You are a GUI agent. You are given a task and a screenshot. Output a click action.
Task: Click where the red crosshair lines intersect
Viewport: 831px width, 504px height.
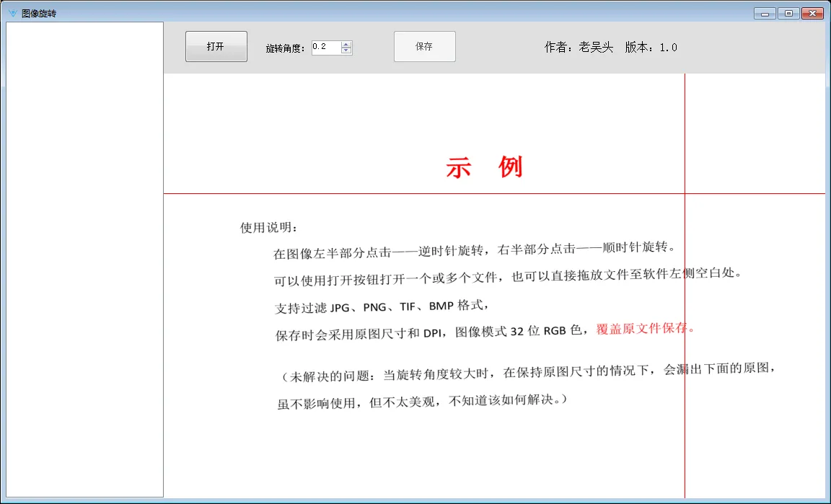pos(685,194)
